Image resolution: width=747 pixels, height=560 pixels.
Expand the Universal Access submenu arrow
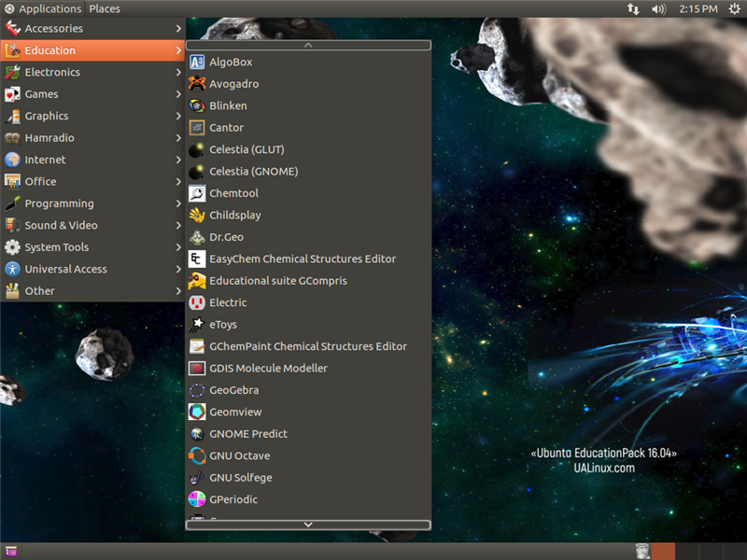pos(178,269)
